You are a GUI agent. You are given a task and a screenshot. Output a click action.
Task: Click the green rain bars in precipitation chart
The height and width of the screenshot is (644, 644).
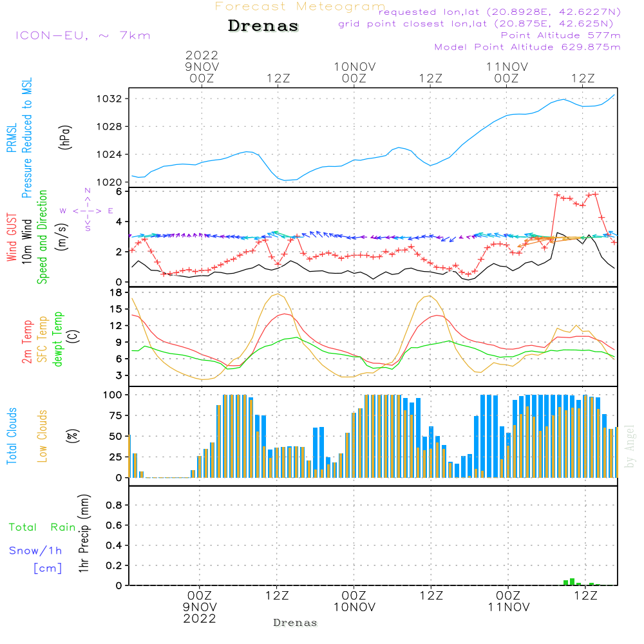572,582
